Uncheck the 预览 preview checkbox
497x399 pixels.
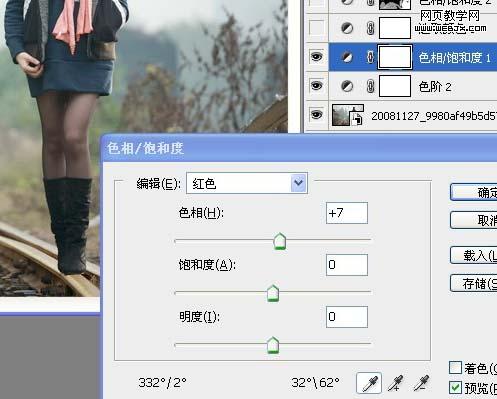[x=455, y=387]
